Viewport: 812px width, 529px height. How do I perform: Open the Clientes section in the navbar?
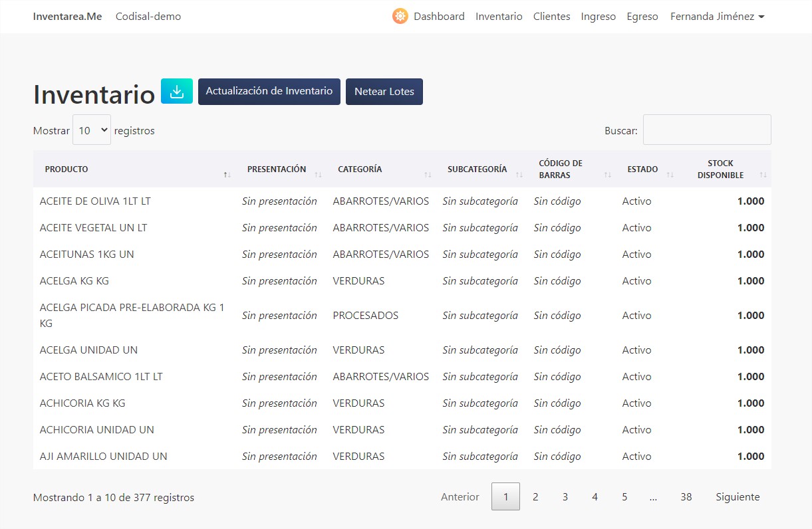pos(551,16)
